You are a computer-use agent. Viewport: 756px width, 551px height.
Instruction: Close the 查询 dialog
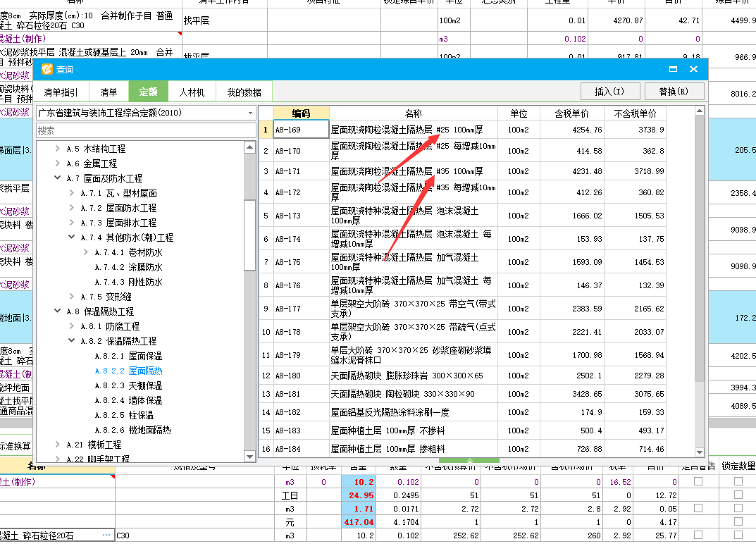coord(694,70)
